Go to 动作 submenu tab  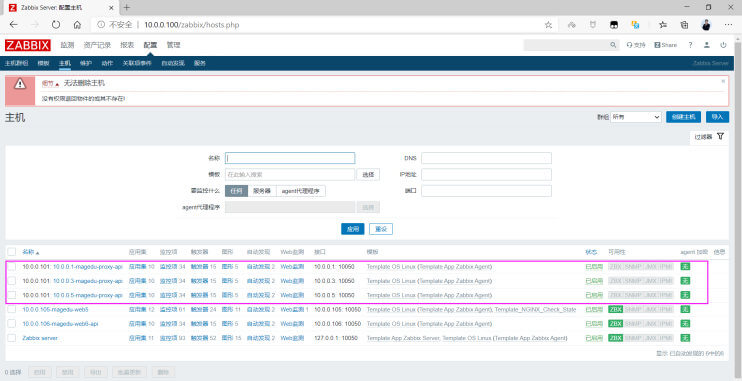pyautogui.click(x=107, y=63)
